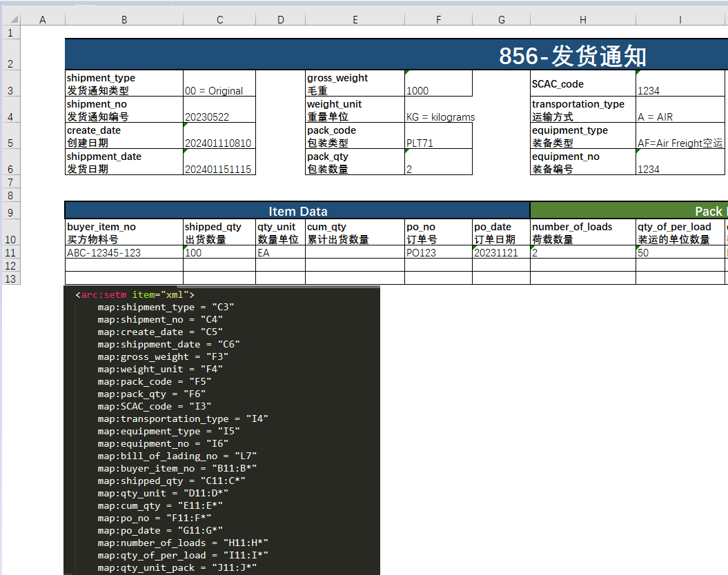
Task: Click the blue Item Data section header
Action: click(297, 211)
